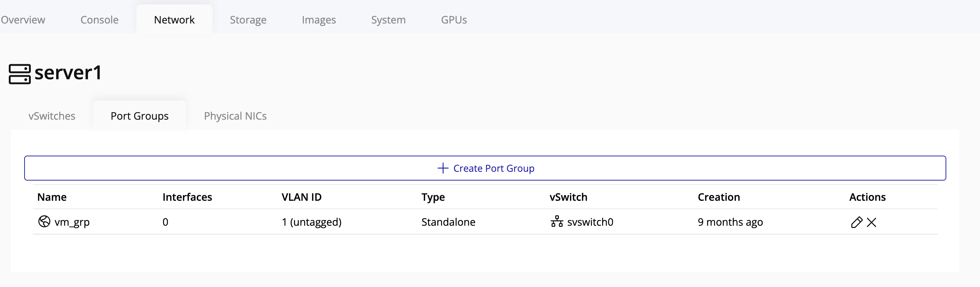Click the server1 page title

pos(68,72)
